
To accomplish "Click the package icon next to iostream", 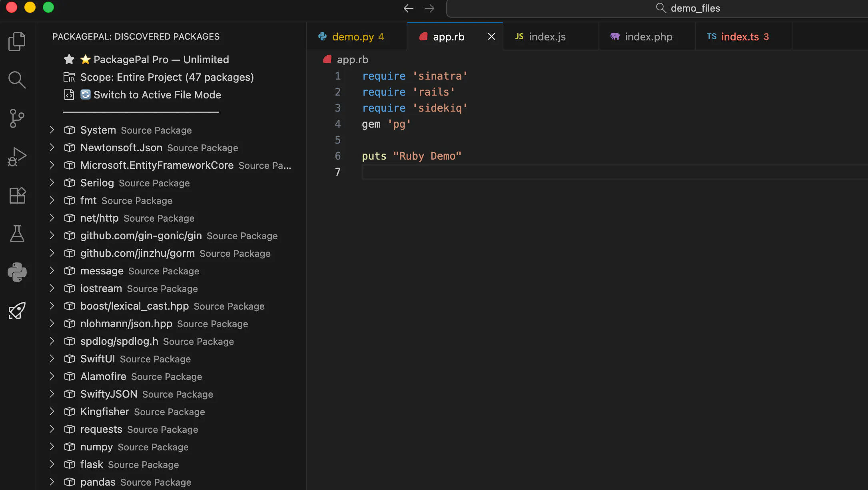I will click(x=70, y=288).
